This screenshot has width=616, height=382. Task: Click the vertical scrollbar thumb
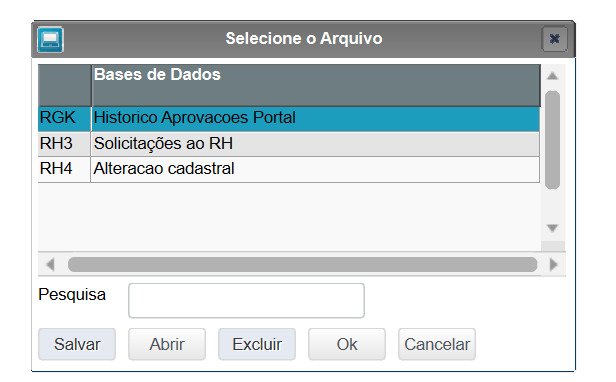coord(552,140)
